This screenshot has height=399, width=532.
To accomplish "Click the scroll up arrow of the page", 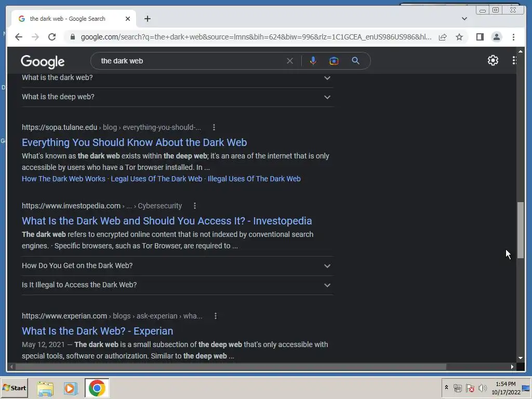I will [x=521, y=51].
